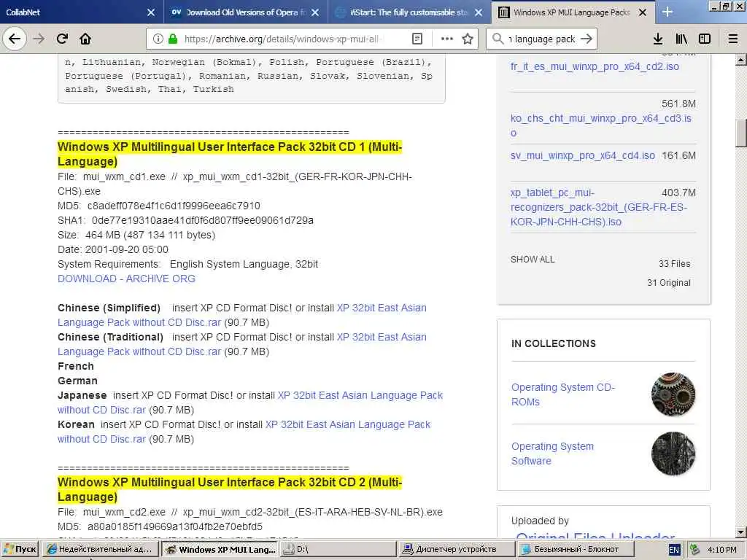The height and width of the screenshot is (560, 747).
Task: Click the CD-ROMs gears thumbnail
Action: [673, 394]
